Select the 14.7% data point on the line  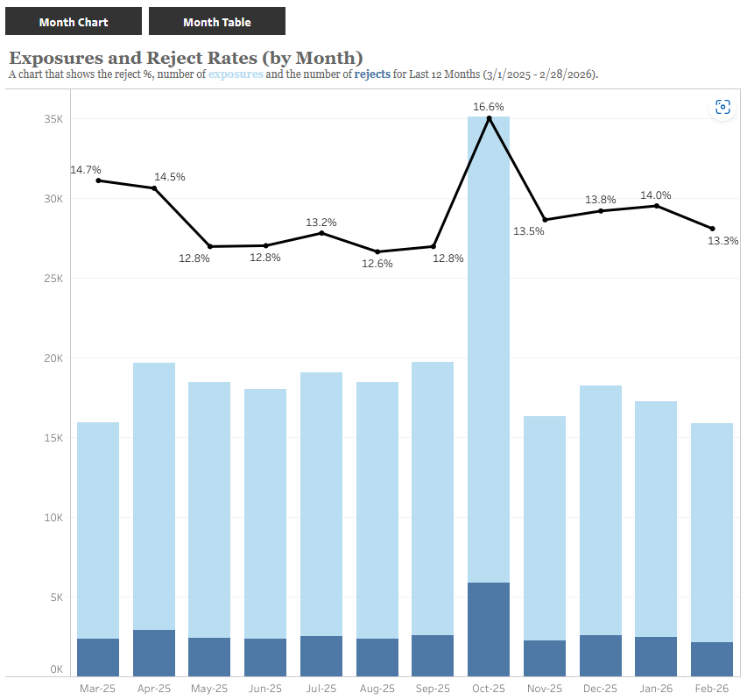tap(97, 180)
